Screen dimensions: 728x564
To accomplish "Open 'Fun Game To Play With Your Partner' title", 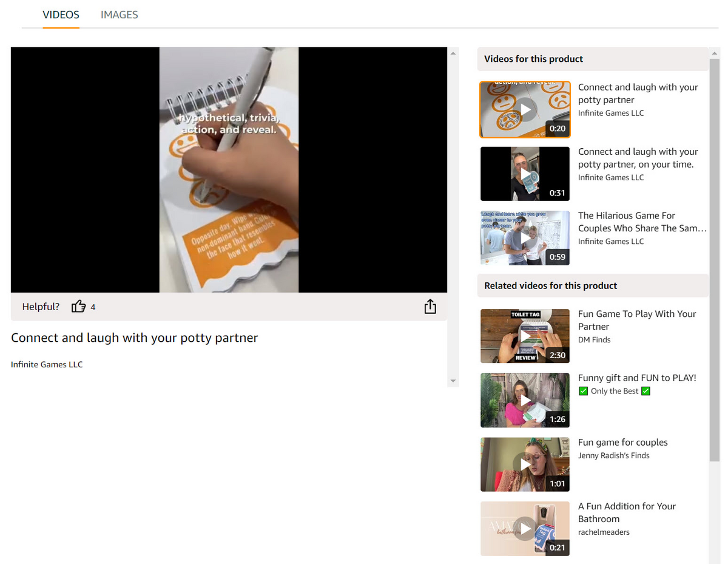I will 636,320.
